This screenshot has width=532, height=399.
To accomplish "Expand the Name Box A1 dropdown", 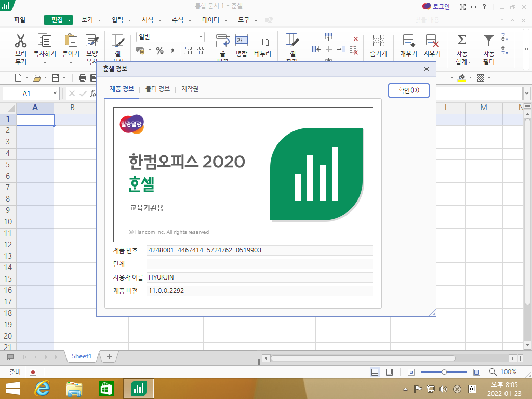I will tap(55, 93).
